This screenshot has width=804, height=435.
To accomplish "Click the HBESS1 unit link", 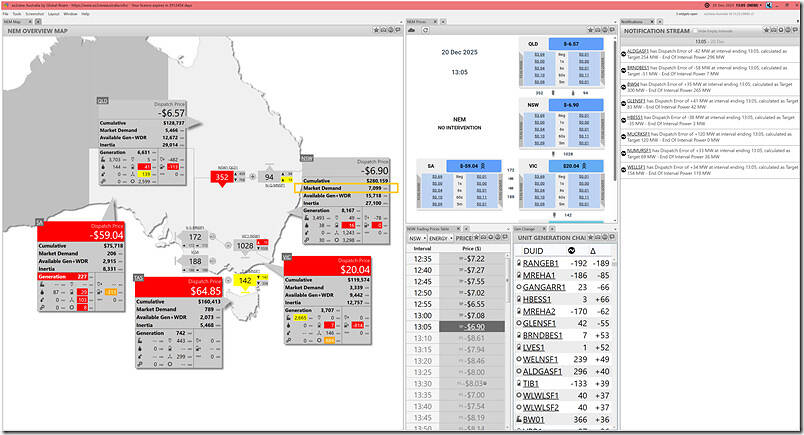I will point(538,299).
